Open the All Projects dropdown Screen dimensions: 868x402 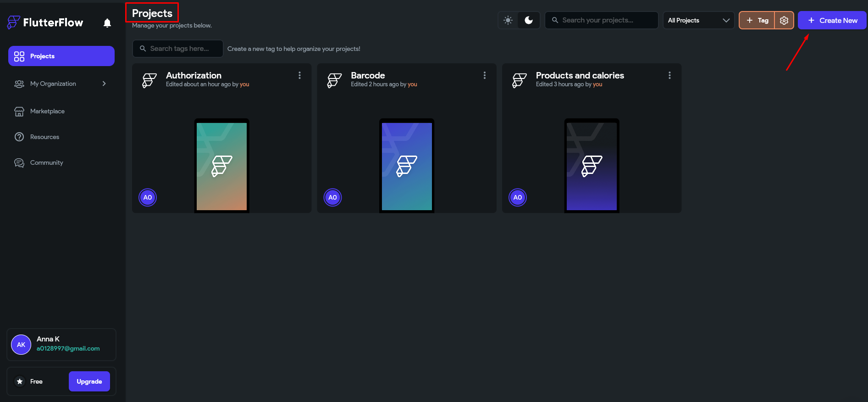point(698,20)
